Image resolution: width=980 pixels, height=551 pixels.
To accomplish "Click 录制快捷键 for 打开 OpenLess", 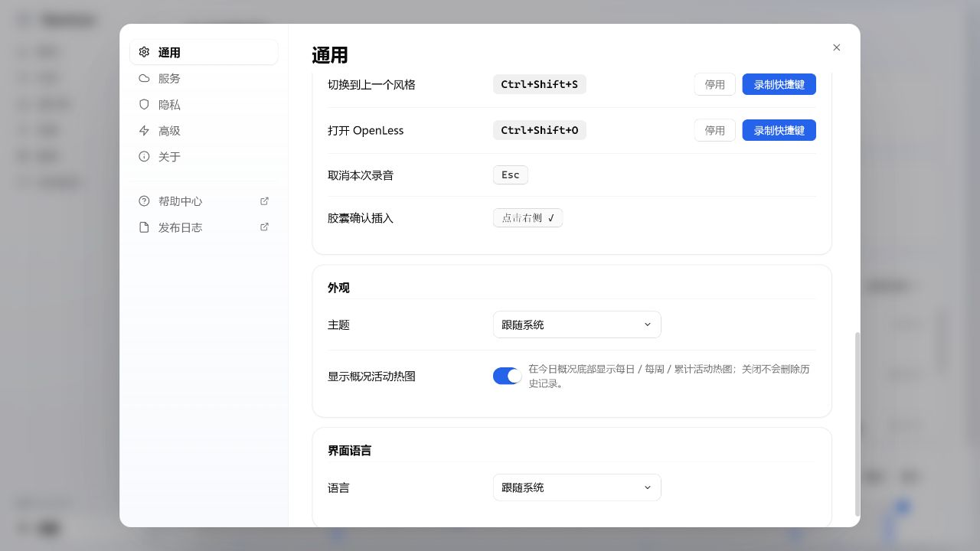I will pyautogui.click(x=779, y=130).
